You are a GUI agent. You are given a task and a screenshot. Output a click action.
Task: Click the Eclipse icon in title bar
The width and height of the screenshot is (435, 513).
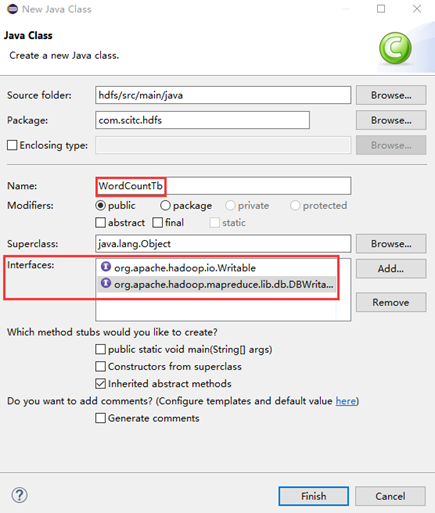pyautogui.click(x=12, y=9)
